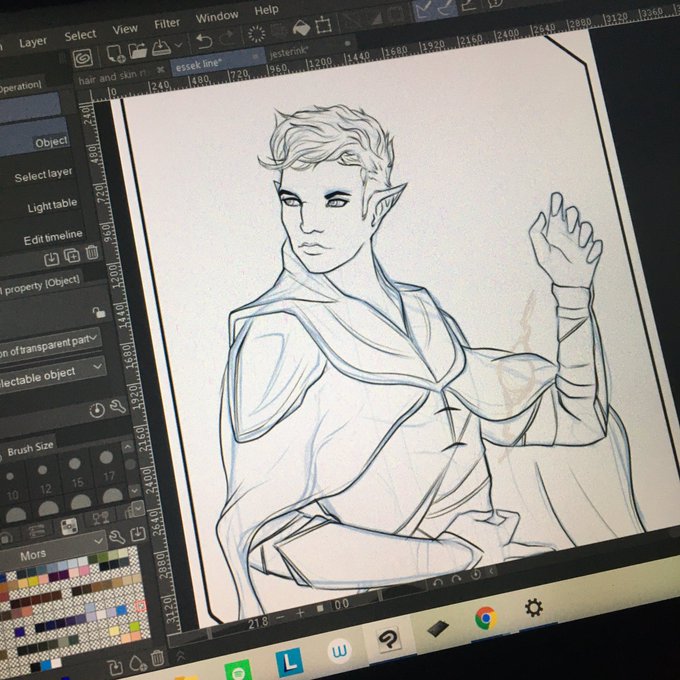Replace color icon below the color set
The width and height of the screenshot is (680, 680).
click(x=115, y=668)
